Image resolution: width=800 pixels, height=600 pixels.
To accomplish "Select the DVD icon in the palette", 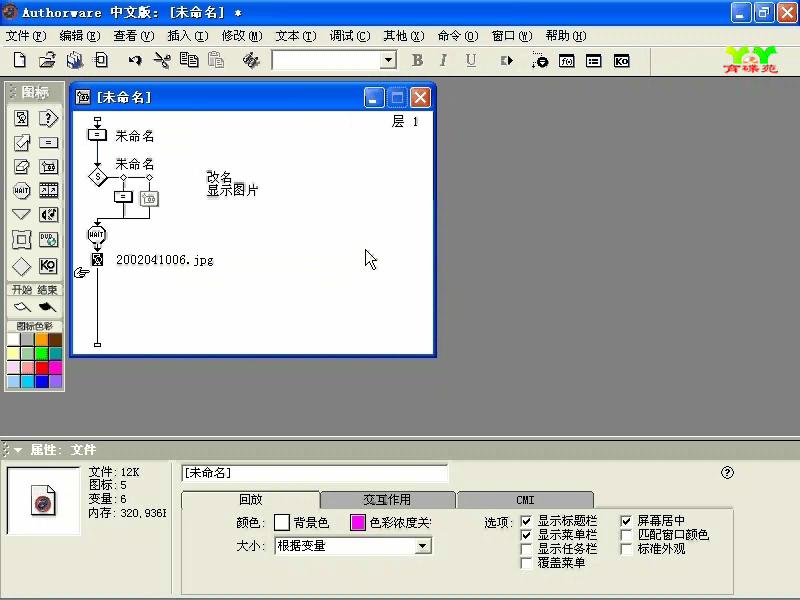I will 48,239.
